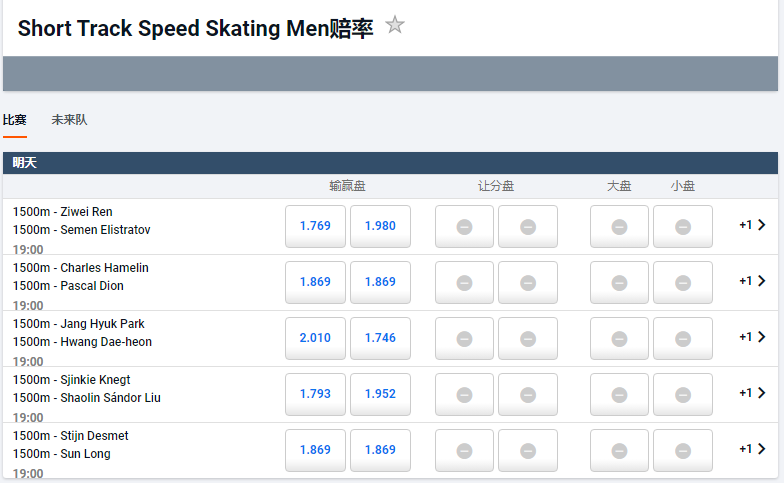Click the 明天 date header bar

390,162
